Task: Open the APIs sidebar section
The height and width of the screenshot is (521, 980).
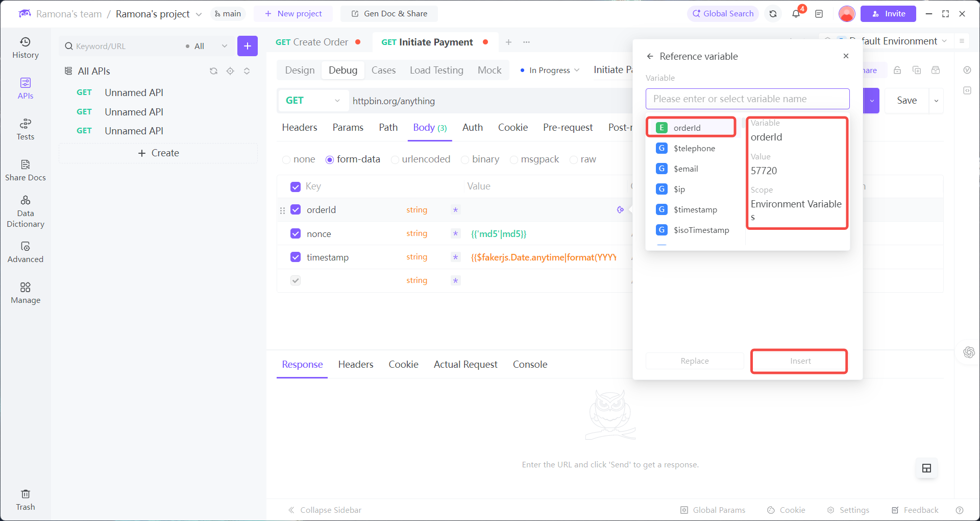Action: (x=25, y=89)
